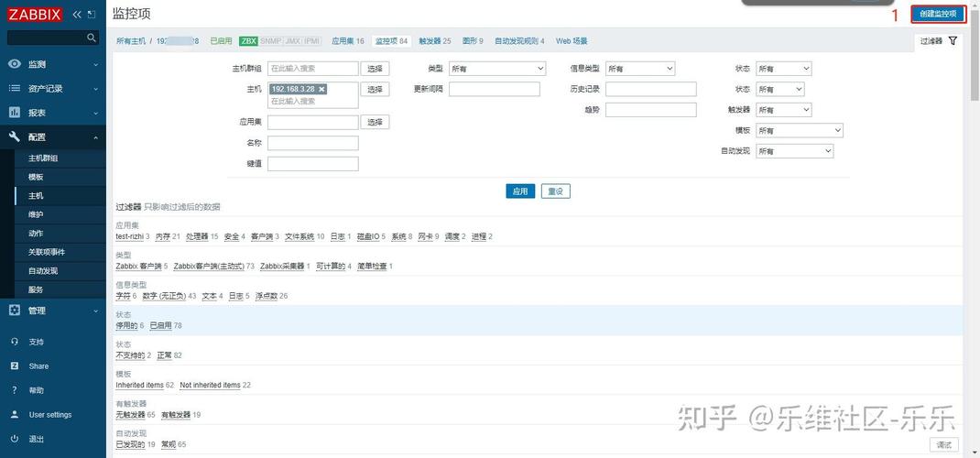Screen dimensions: 980x458
Task: Filter by Not inherited items
Action: [x=210, y=385]
